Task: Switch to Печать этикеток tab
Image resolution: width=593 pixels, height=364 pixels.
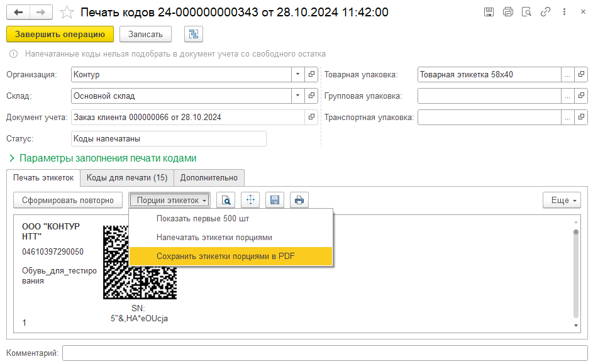Action: [x=43, y=178]
